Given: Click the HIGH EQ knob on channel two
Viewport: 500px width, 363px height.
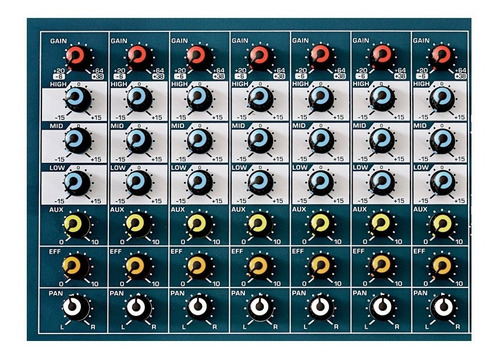Looking at the screenshot, I should click(x=138, y=99).
